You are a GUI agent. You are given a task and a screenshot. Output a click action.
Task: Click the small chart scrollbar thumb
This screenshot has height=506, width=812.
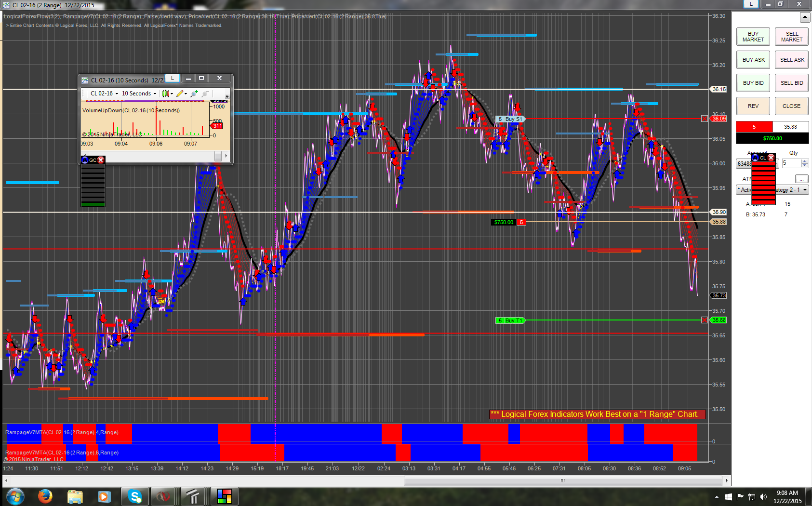218,156
